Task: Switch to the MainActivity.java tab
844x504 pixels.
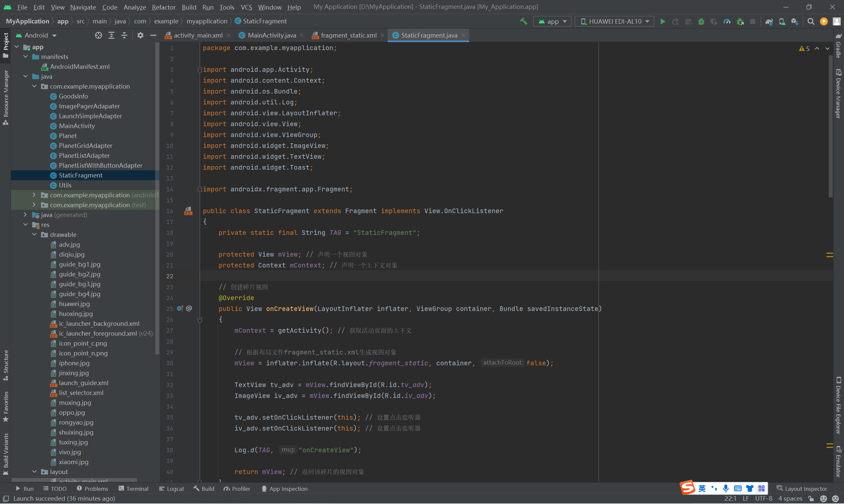Action: pyautogui.click(x=272, y=35)
